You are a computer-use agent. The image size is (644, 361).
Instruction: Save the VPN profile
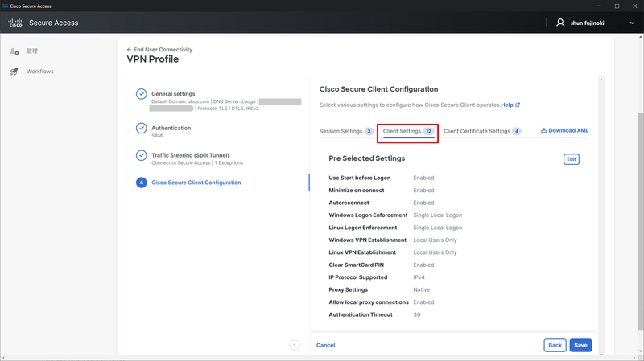(x=580, y=346)
